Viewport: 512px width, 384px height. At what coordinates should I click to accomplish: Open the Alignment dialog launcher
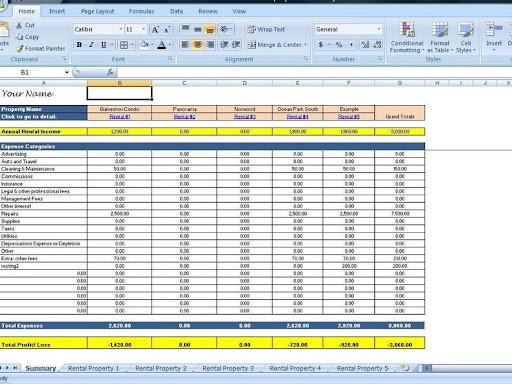pos(306,59)
